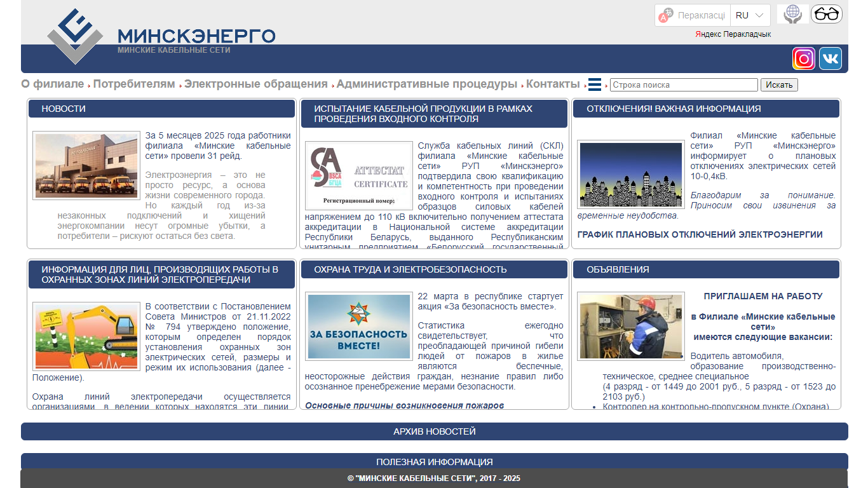The image size is (868, 488).
Task: Open the АРХИВ НОВОСТЕЙ bar
Action: click(435, 431)
